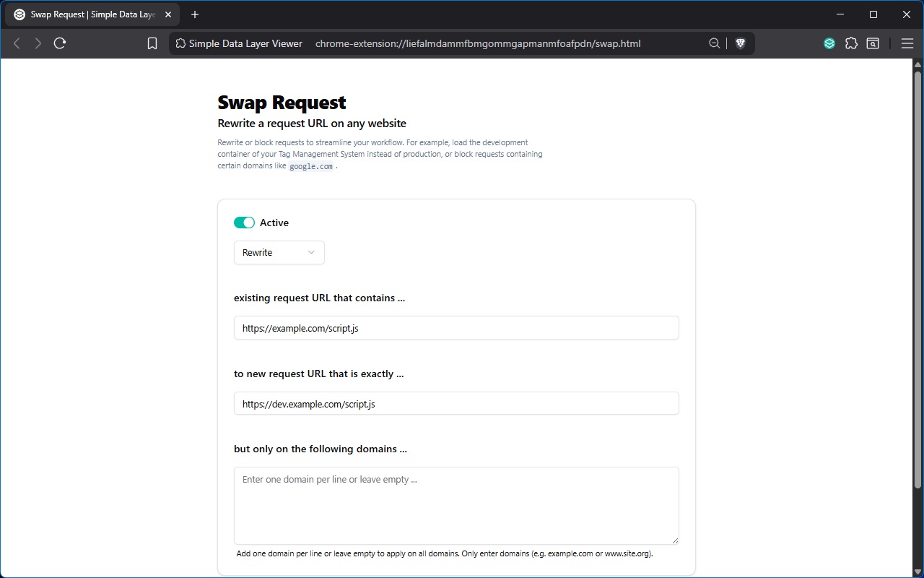Click the new request URL input field
Image resolution: width=924 pixels, height=578 pixels.
(456, 404)
